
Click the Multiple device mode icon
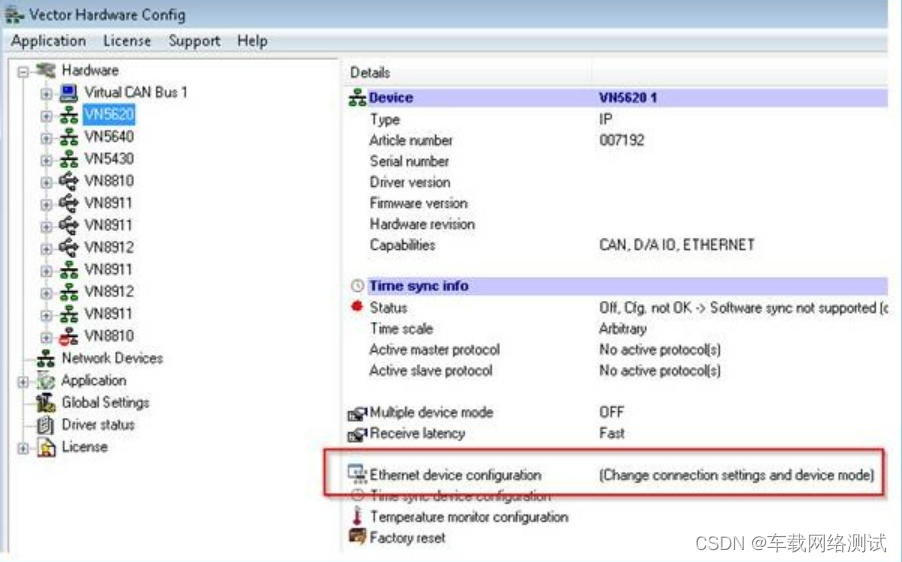point(357,413)
